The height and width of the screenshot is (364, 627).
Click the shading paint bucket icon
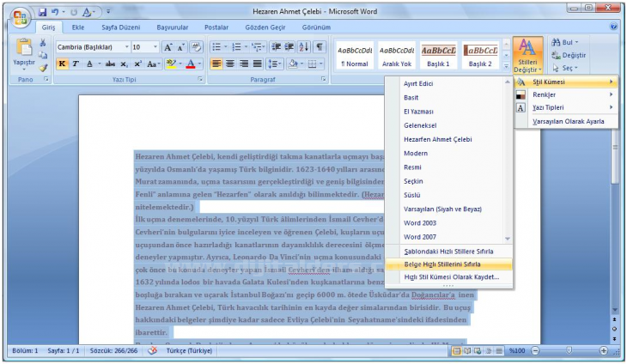pos(293,64)
